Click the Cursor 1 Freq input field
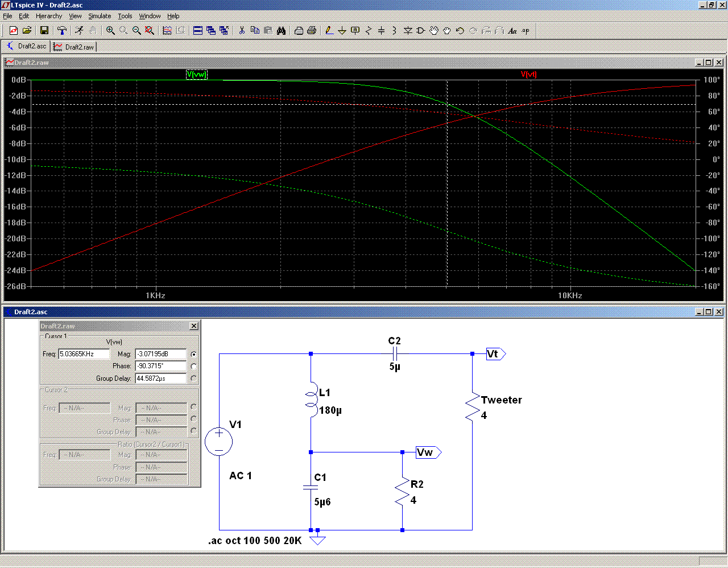Screen dimensions: 728x568 84,354
